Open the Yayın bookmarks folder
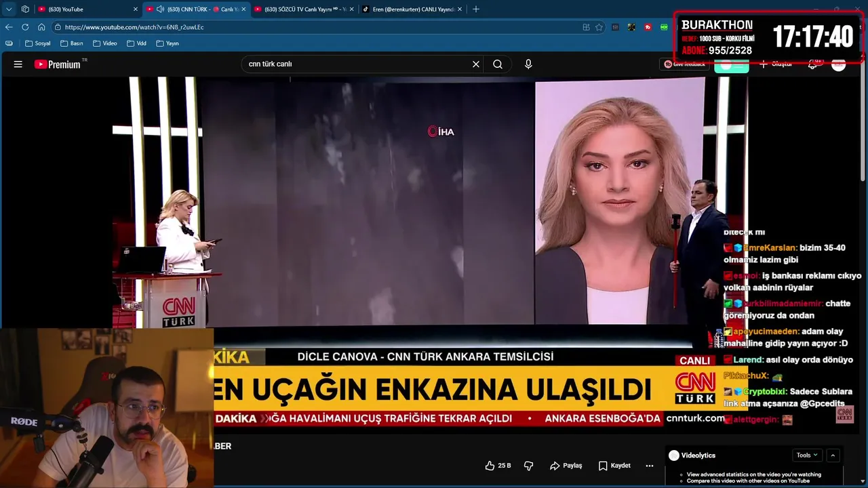 coord(167,43)
